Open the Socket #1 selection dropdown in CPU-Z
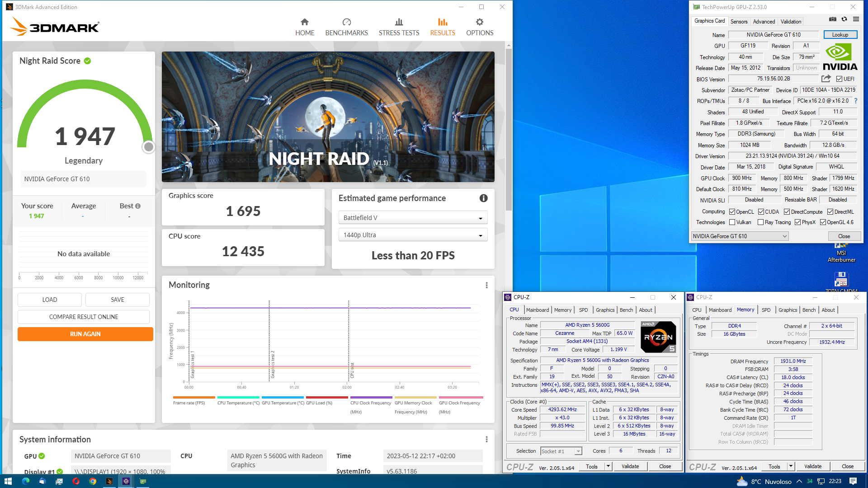 561,451
